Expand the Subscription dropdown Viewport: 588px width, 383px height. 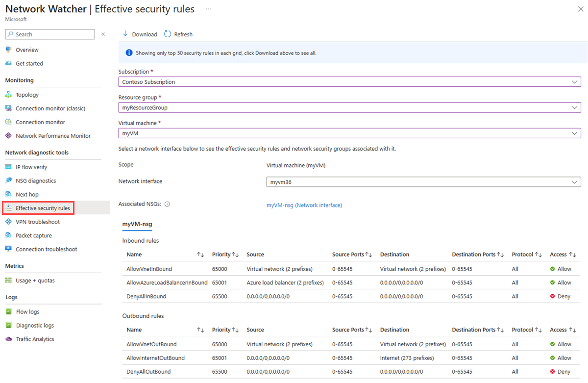tap(349, 82)
